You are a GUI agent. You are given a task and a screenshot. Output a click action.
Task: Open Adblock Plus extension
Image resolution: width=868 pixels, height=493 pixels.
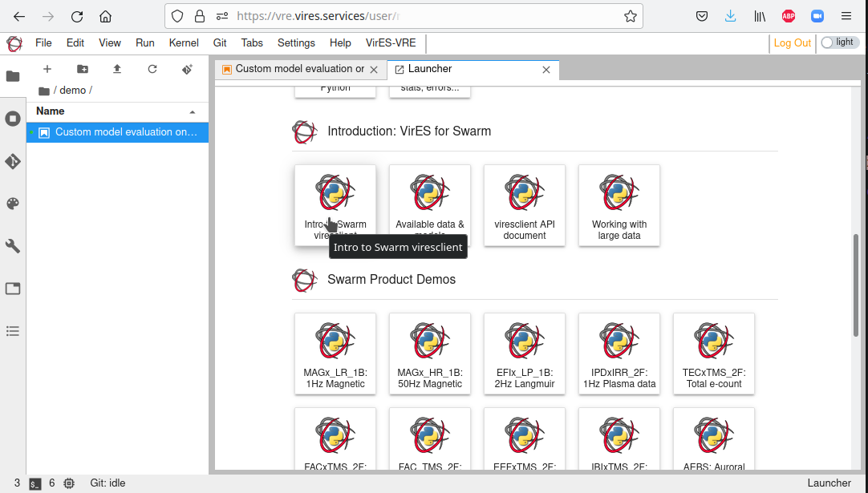(x=789, y=17)
